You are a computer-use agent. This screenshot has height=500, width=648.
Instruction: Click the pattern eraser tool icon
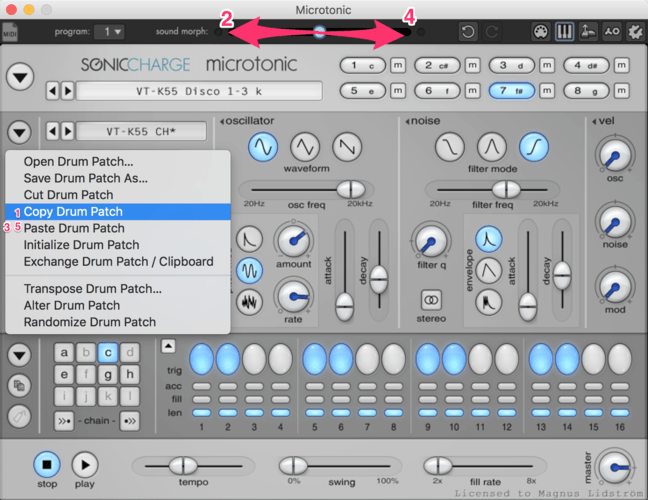click(x=19, y=417)
